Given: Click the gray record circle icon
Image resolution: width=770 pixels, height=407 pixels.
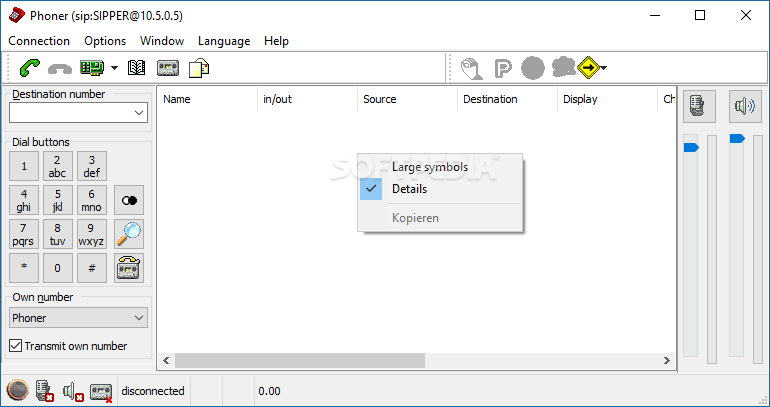Looking at the screenshot, I should [x=533, y=68].
